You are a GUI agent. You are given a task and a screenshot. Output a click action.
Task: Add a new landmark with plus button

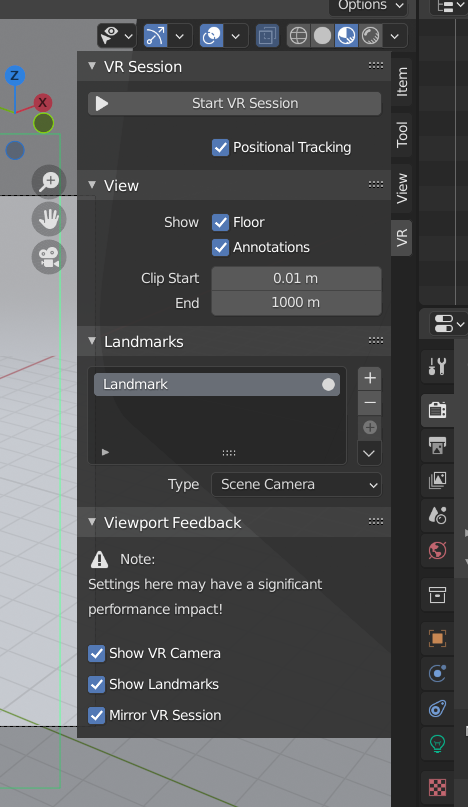coord(370,378)
